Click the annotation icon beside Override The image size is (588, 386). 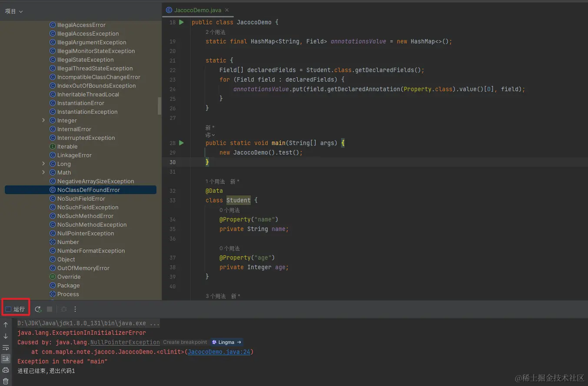(x=53, y=277)
